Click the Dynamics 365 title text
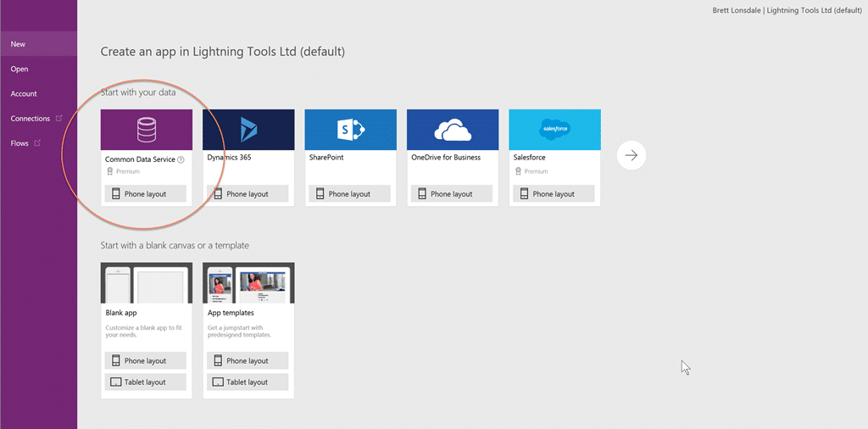This screenshot has width=868, height=429. pos(229,157)
